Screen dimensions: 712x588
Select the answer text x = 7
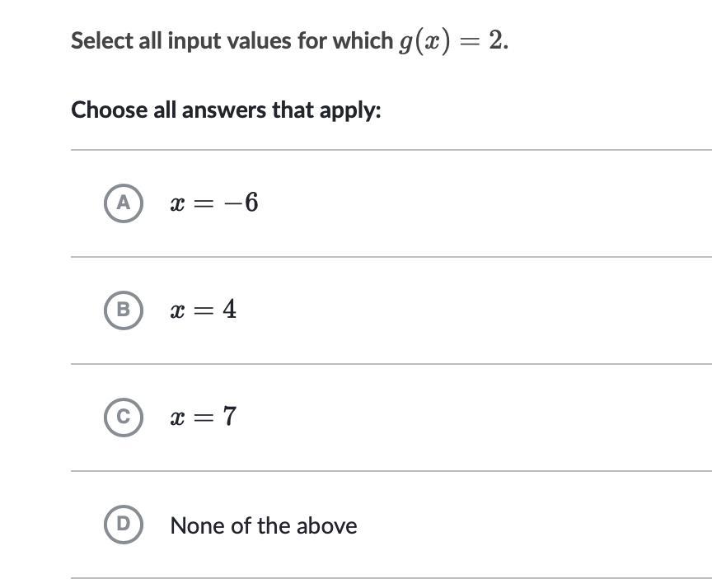pyautogui.click(x=203, y=418)
